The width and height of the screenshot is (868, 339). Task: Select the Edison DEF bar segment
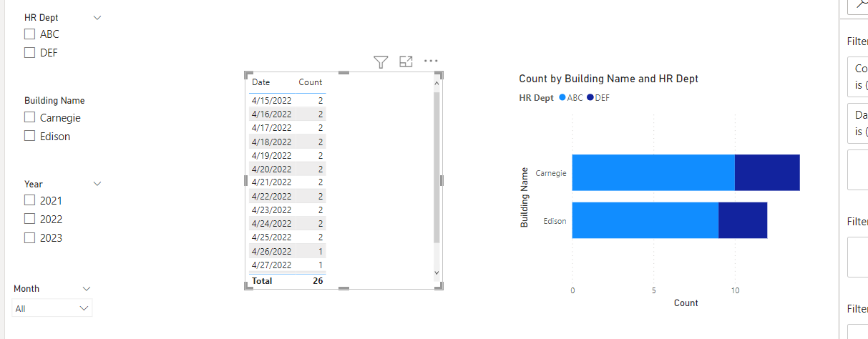point(743,220)
